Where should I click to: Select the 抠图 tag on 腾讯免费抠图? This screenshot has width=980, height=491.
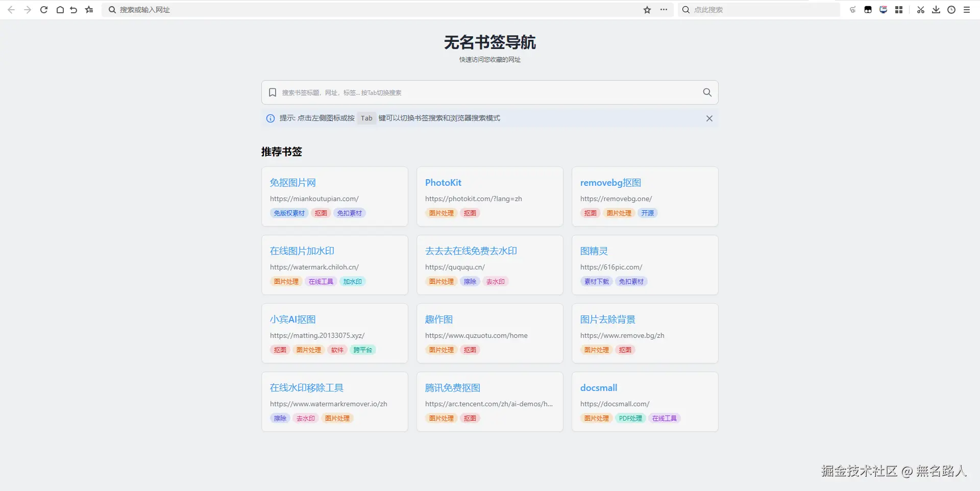point(470,419)
